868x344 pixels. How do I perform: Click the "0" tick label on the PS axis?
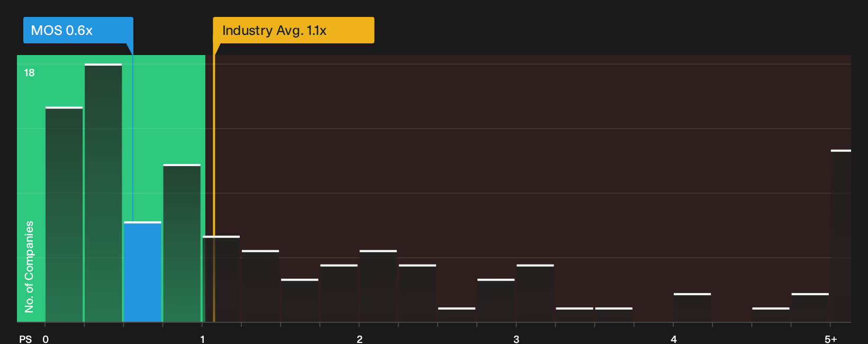pos(46,339)
